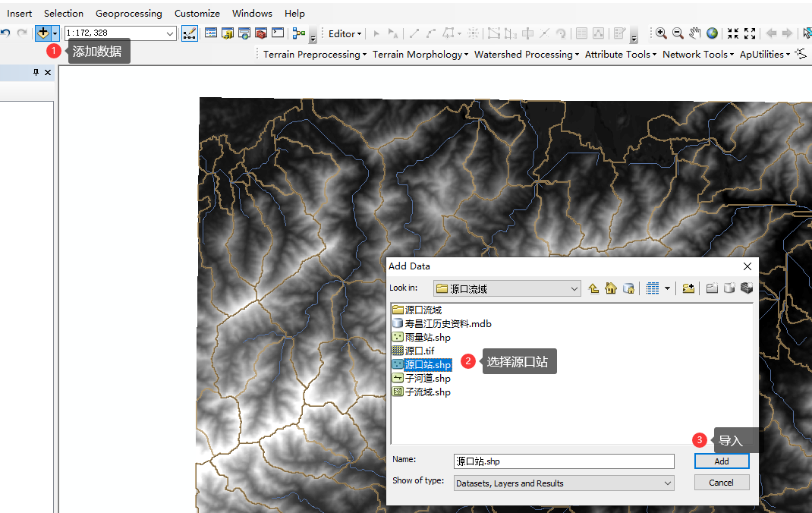This screenshot has height=513, width=812.
Task: Select the Zoom In magnifier tool
Action: pos(660,33)
